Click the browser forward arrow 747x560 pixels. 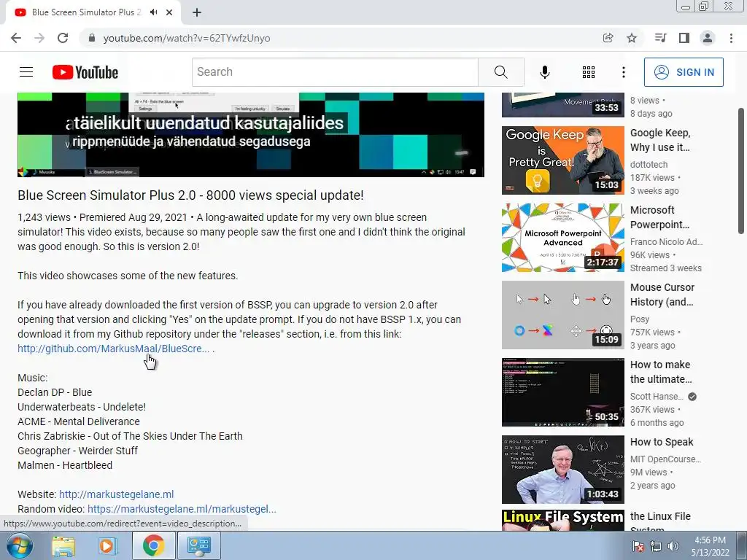39,38
